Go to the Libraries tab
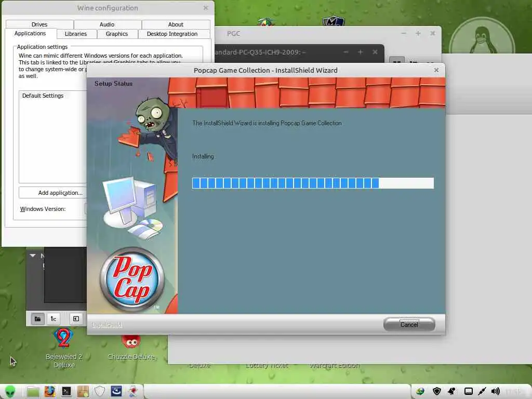The width and height of the screenshot is (532, 399). (x=76, y=34)
